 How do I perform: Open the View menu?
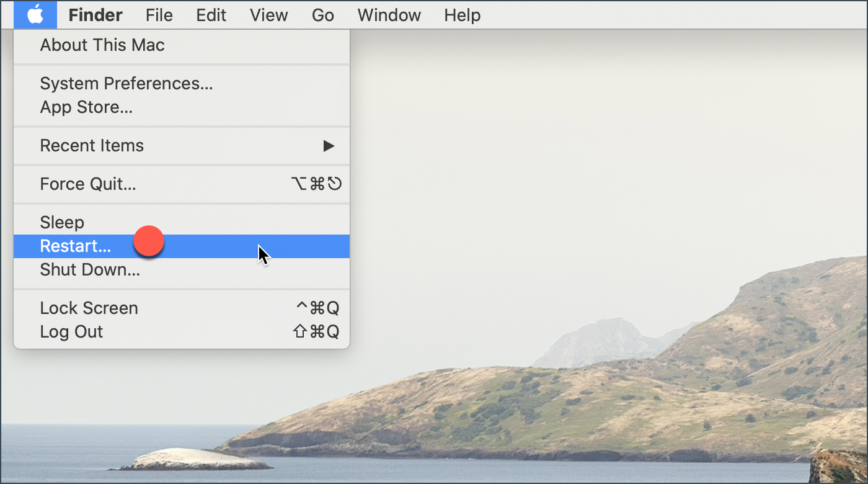[268, 15]
